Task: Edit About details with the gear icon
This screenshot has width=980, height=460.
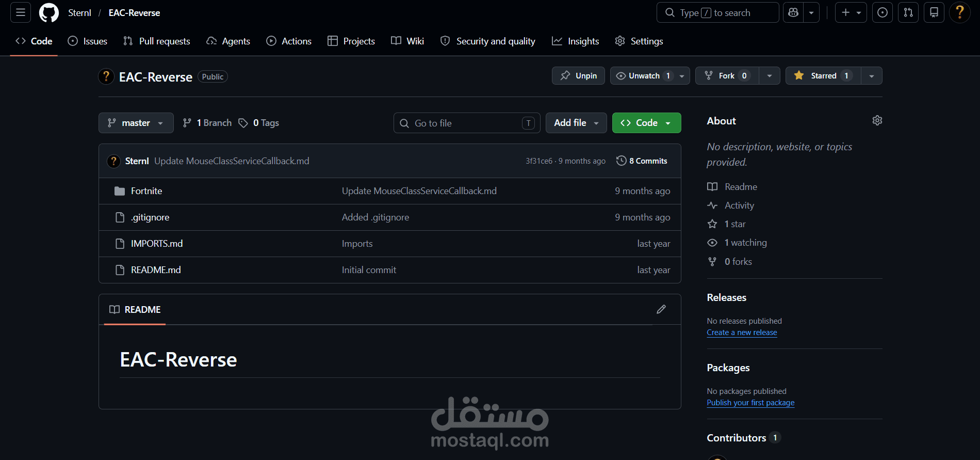Action: coord(877,120)
